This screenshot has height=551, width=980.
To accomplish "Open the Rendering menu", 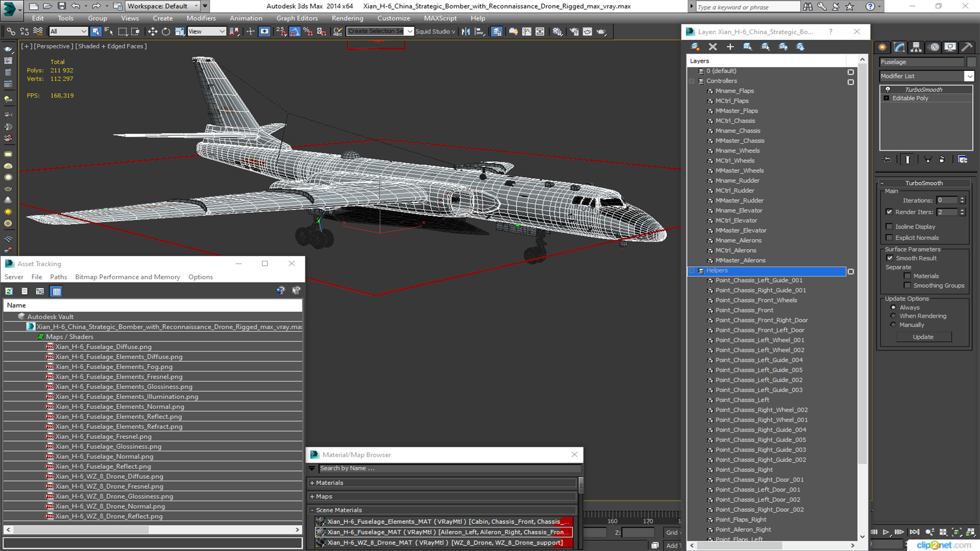I will tap(347, 18).
